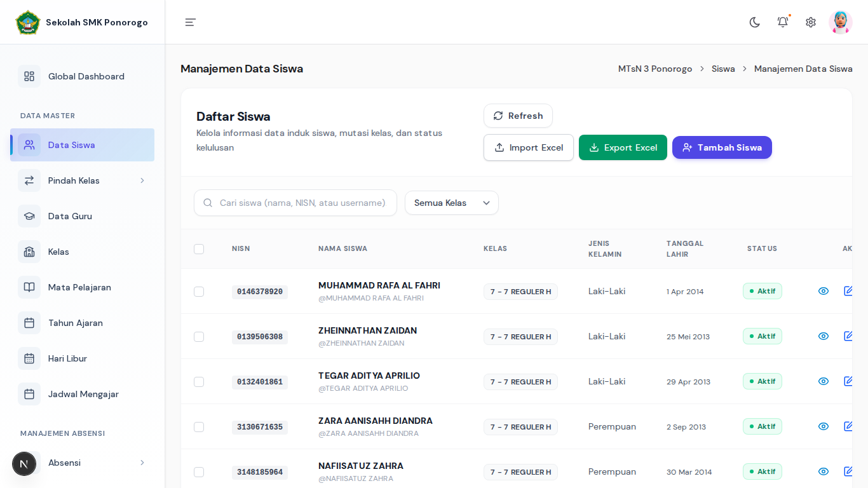Check the box for ZARA AANISAHH DIANDRA
The image size is (868, 488).
[x=199, y=427]
